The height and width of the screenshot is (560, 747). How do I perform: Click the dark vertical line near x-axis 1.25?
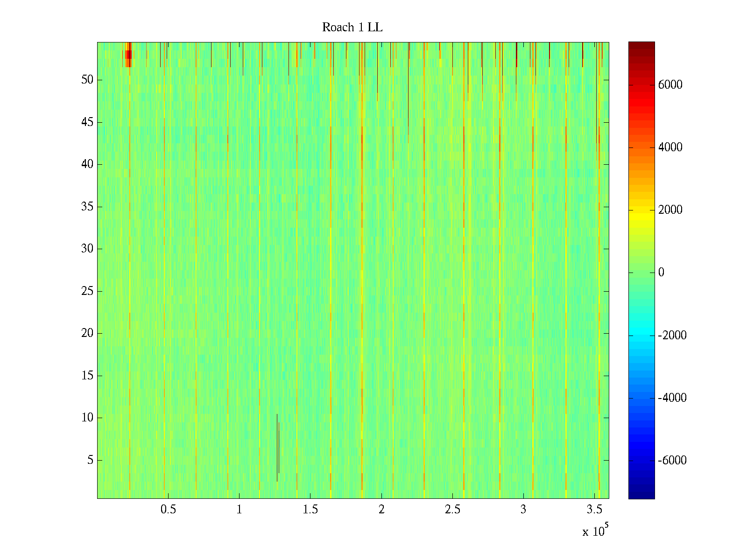tap(277, 447)
